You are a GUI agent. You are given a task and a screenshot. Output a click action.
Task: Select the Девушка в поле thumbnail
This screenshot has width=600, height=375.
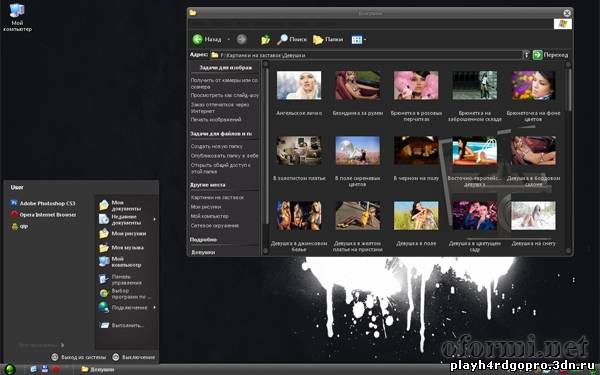click(416, 216)
